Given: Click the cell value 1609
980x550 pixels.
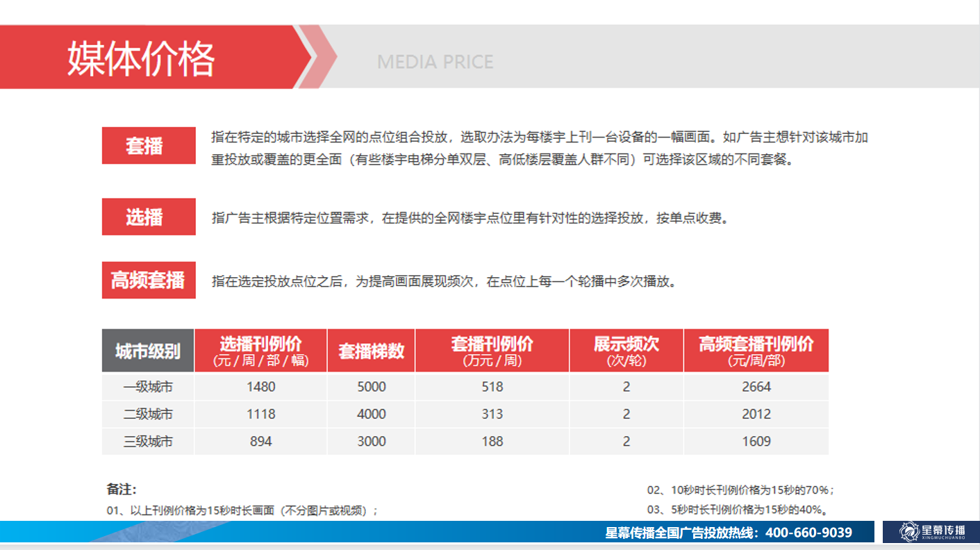Looking at the screenshot, I should tap(756, 441).
